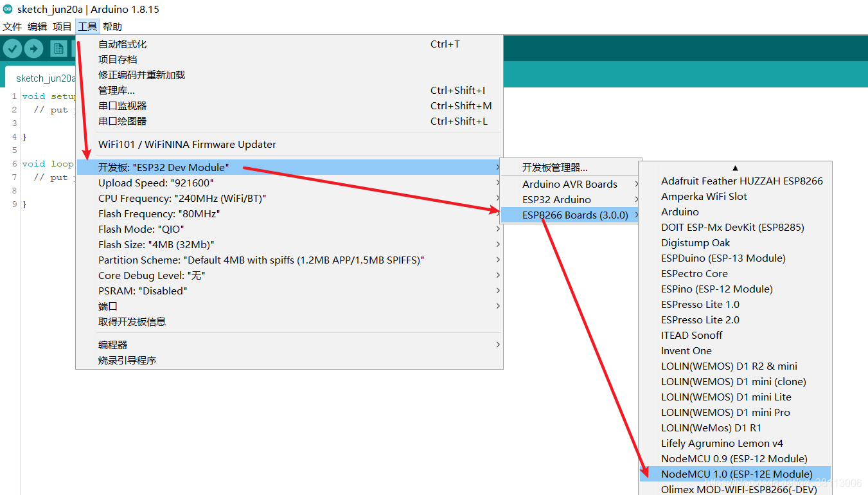The width and height of the screenshot is (868, 495).
Task: Expand Flash Frequency: "80MHz" submenu
Action: (289, 214)
